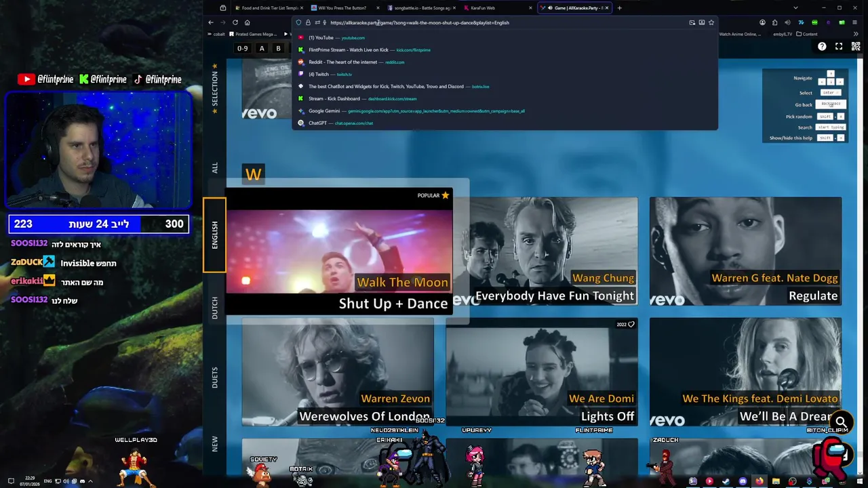Click the browser back arrow
The width and height of the screenshot is (868, 488).
211,22
